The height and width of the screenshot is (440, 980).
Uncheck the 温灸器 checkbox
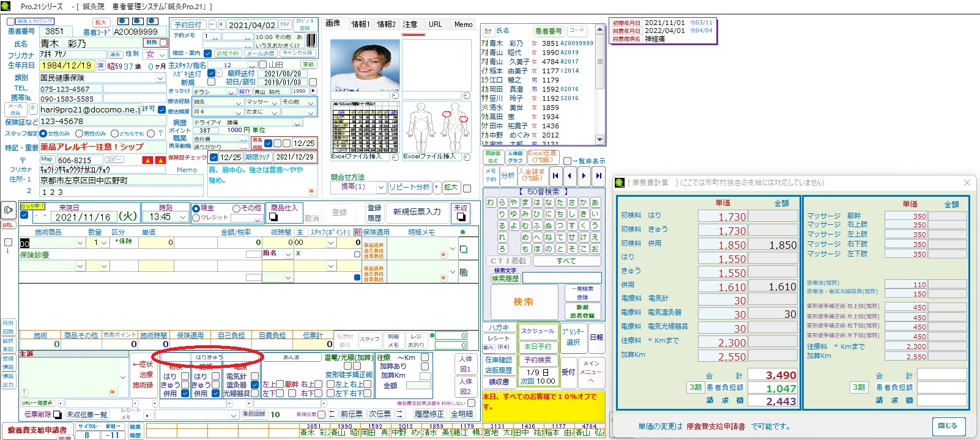click(x=254, y=385)
